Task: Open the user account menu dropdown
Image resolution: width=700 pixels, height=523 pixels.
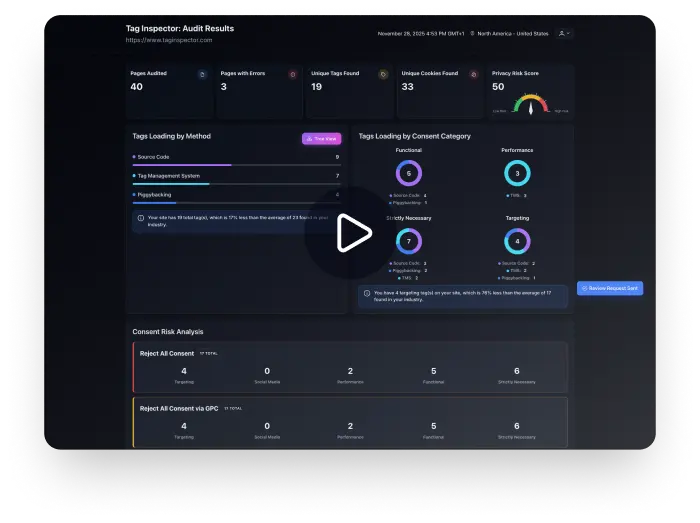Action: pyautogui.click(x=564, y=33)
